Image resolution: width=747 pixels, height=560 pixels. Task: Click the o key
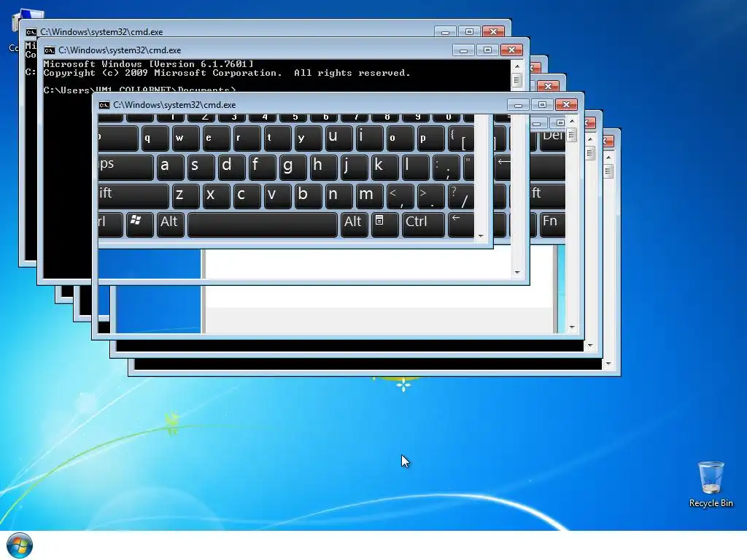(x=399, y=138)
